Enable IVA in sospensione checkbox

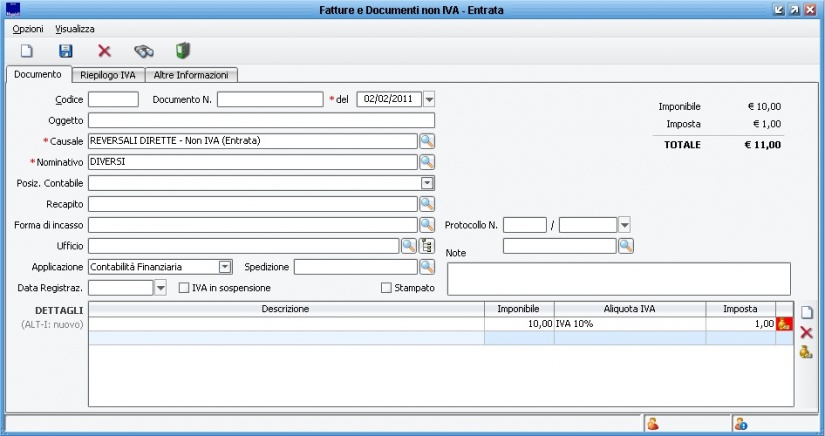tap(184, 288)
